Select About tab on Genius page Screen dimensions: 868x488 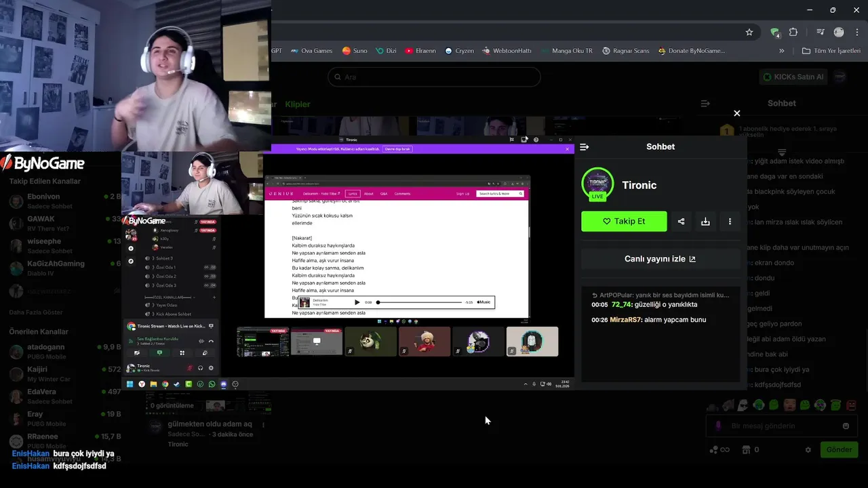click(368, 194)
